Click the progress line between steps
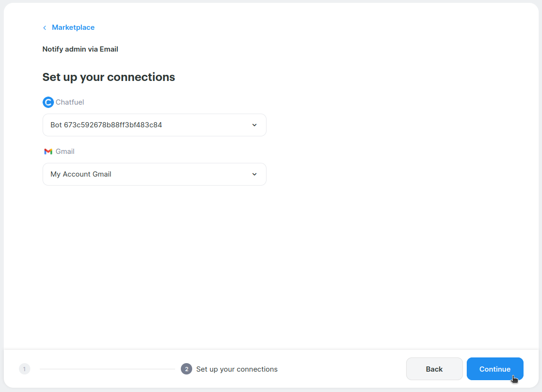Image resolution: width=542 pixels, height=392 pixels. [x=107, y=369]
